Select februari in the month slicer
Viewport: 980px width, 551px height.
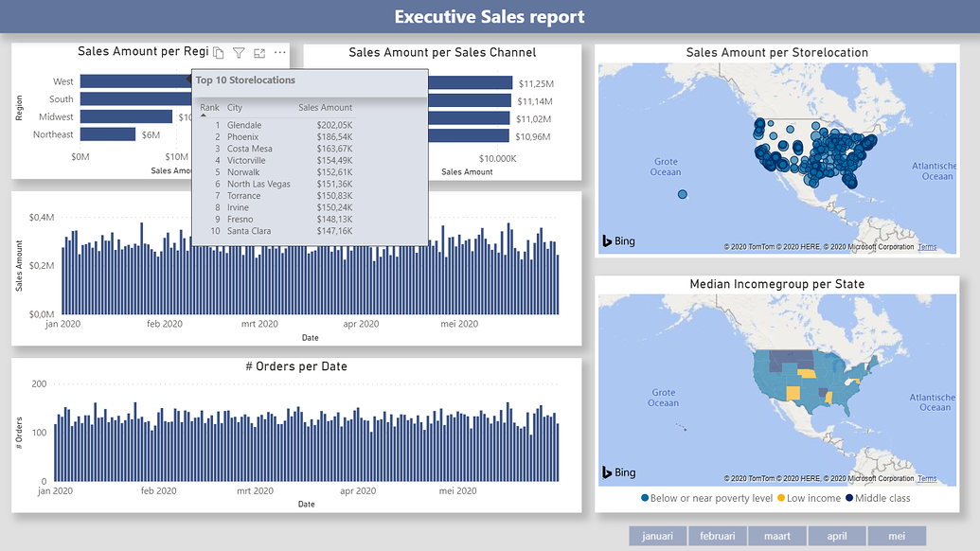point(717,535)
